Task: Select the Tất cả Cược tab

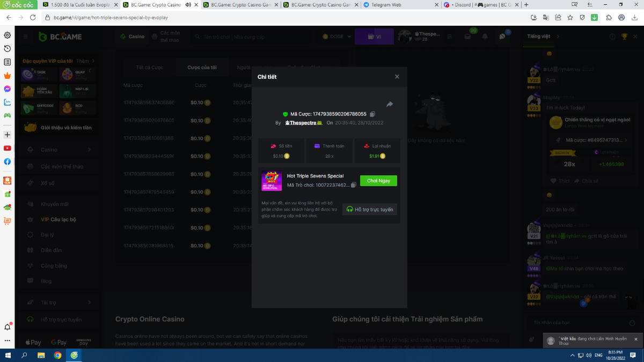Action: (149, 68)
